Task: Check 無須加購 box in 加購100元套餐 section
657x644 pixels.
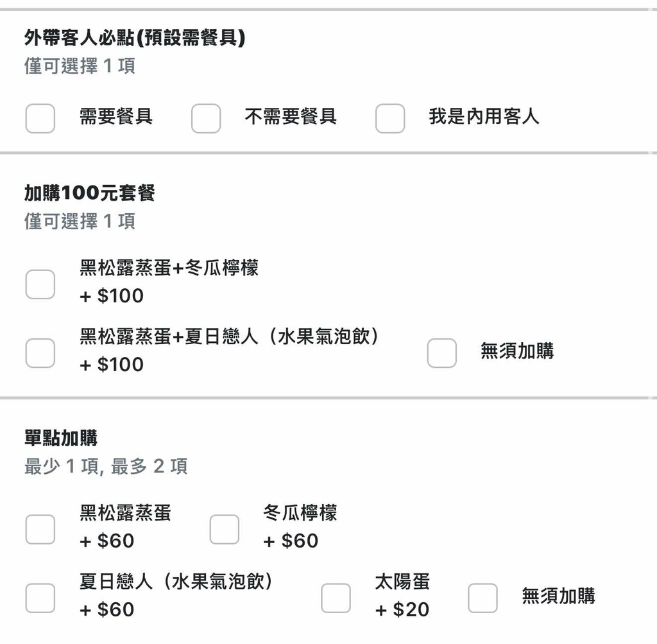Action: 442,352
